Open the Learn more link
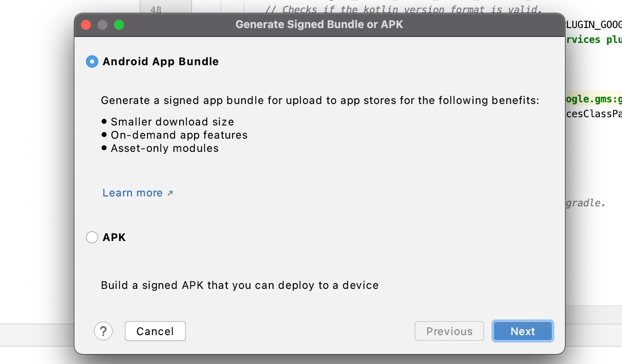Viewport: 622px width, 364px height. click(x=133, y=193)
